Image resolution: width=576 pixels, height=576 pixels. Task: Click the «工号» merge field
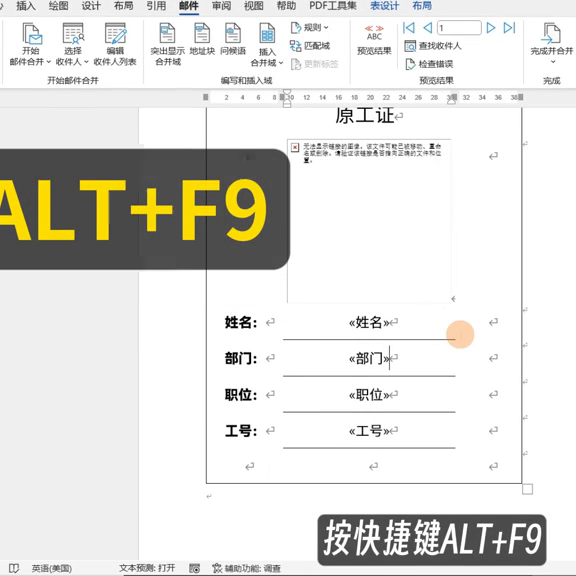pos(369,431)
